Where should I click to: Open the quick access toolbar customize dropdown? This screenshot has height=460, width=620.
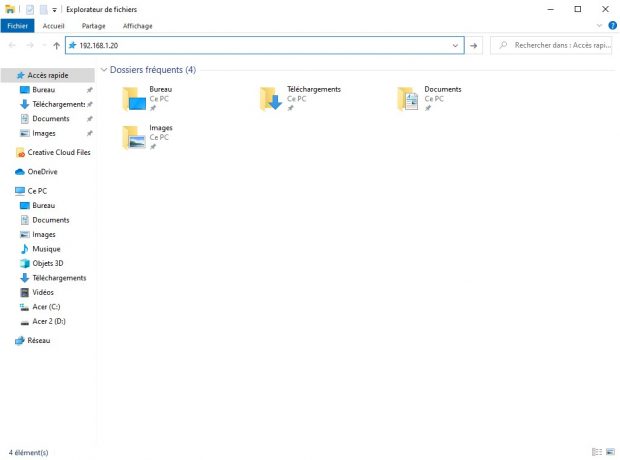point(55,9)
